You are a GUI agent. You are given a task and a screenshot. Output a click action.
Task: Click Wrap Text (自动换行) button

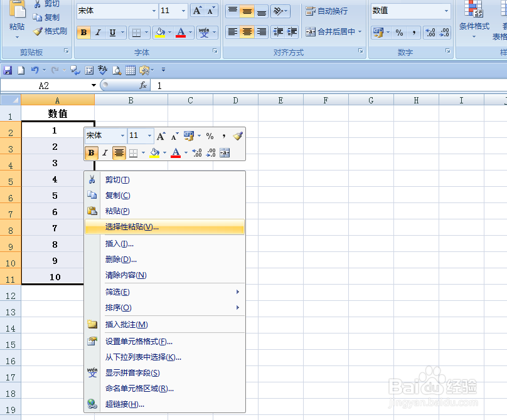click(326, 11)
